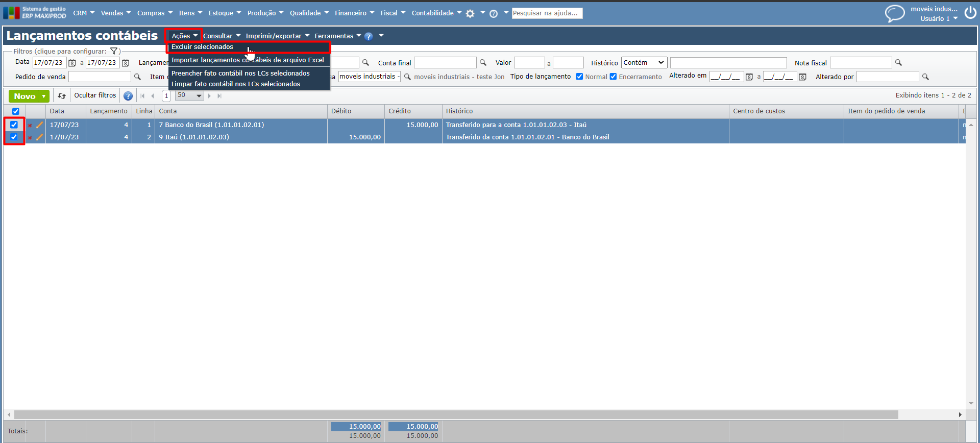Screen dimensions: 980x443
Task: Edit the Itaú row pencil icon
Action: coord(39,137)
